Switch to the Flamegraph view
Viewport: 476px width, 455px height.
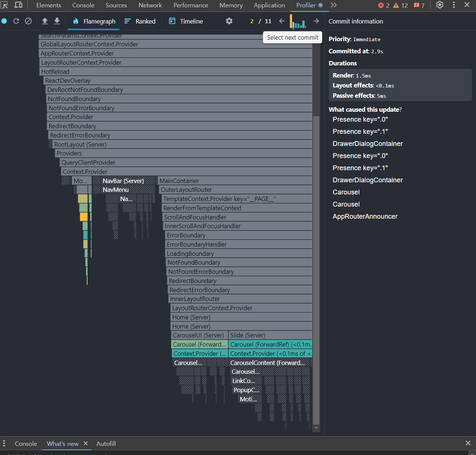tap(94, 21)
